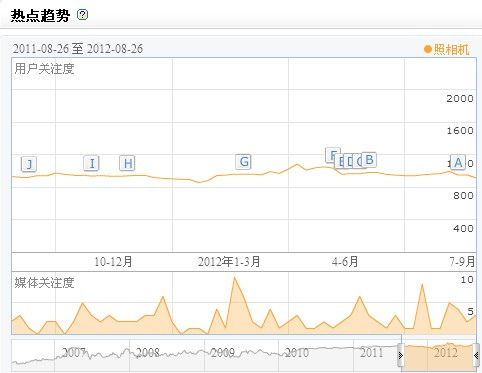The image size is (482, 373).
Task: Click the 1600 value on the axis
Action: click(x=460, y=130)
